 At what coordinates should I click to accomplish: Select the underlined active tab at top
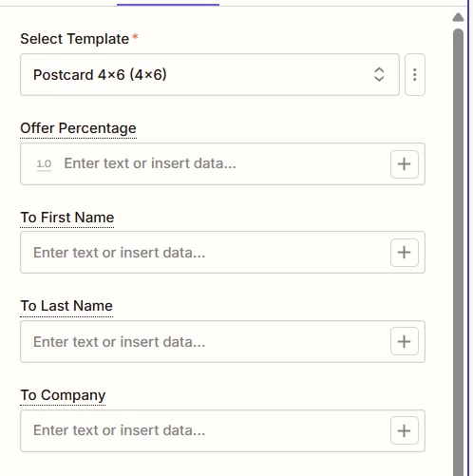click(x=168, y=3)
